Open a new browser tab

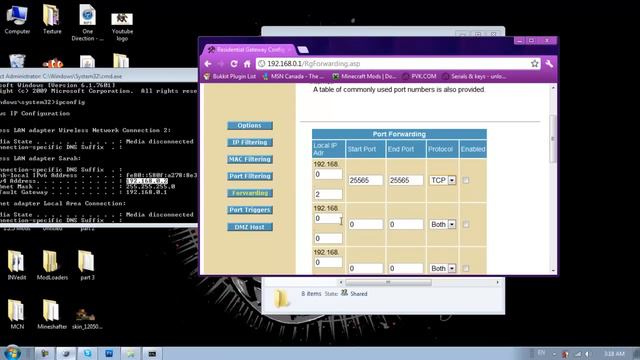tap(303, 49)
